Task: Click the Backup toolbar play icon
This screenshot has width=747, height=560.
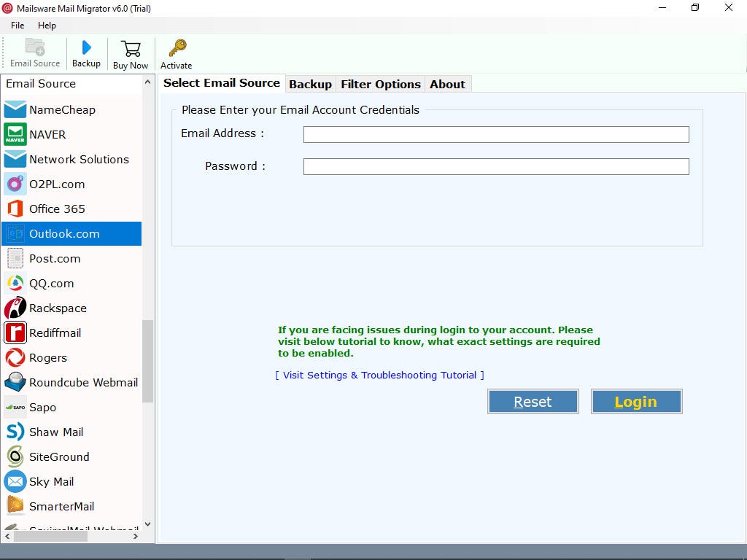Action: click(86, 47)
